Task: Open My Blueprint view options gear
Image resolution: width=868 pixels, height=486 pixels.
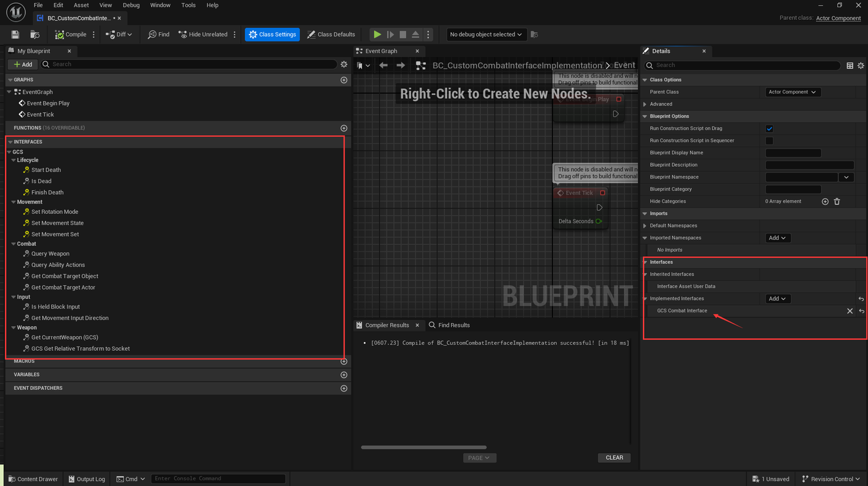Action: coord(344,64)
